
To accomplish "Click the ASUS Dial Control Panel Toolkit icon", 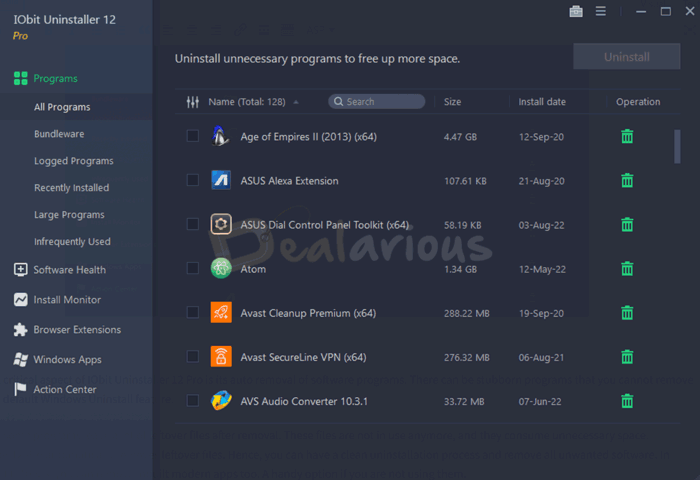I will 221,224.
